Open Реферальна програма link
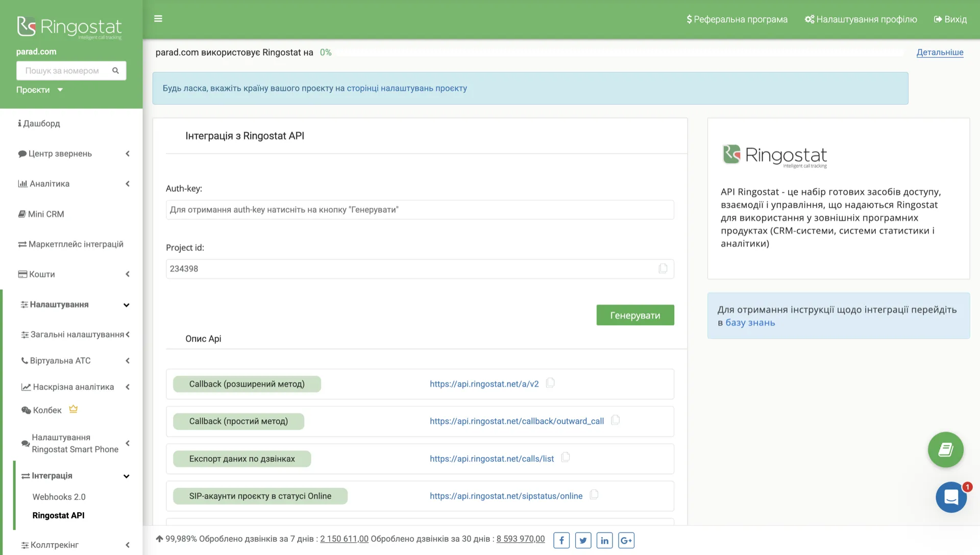Screen dimensions: 980x555 tap(737, 19)
